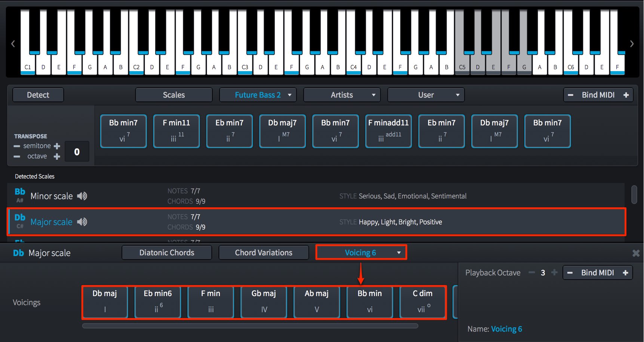The height and width of the screenshot is (342, 644).
Task: Switch to Diatonic Chords tab
Action: pos(167,253)
